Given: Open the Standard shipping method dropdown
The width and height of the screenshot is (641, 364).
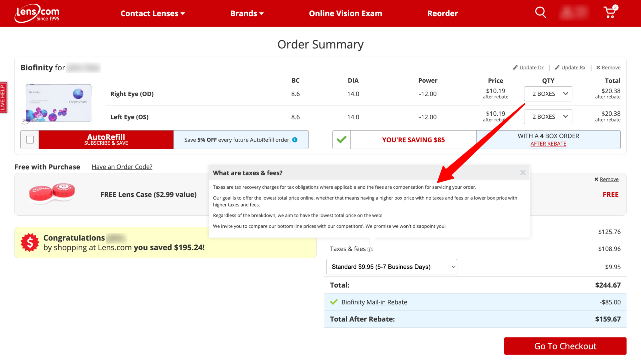Looking at the screenshot, I should pos(391,267).
